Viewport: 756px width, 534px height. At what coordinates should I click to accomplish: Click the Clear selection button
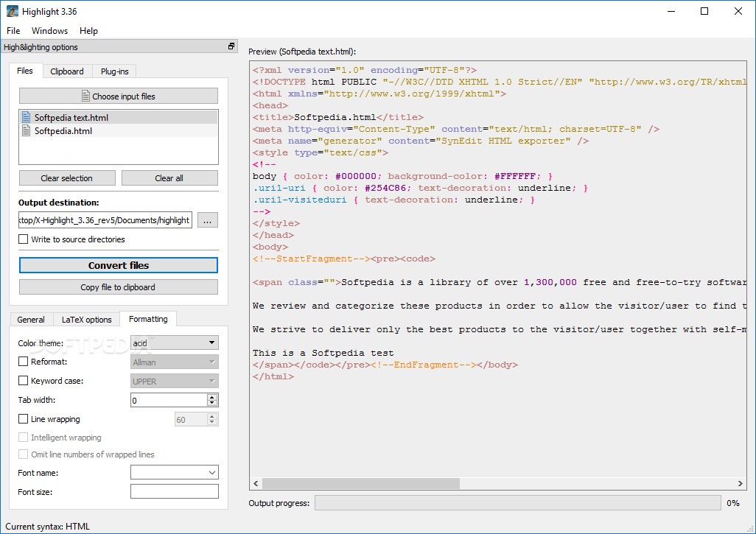(67, 178)
